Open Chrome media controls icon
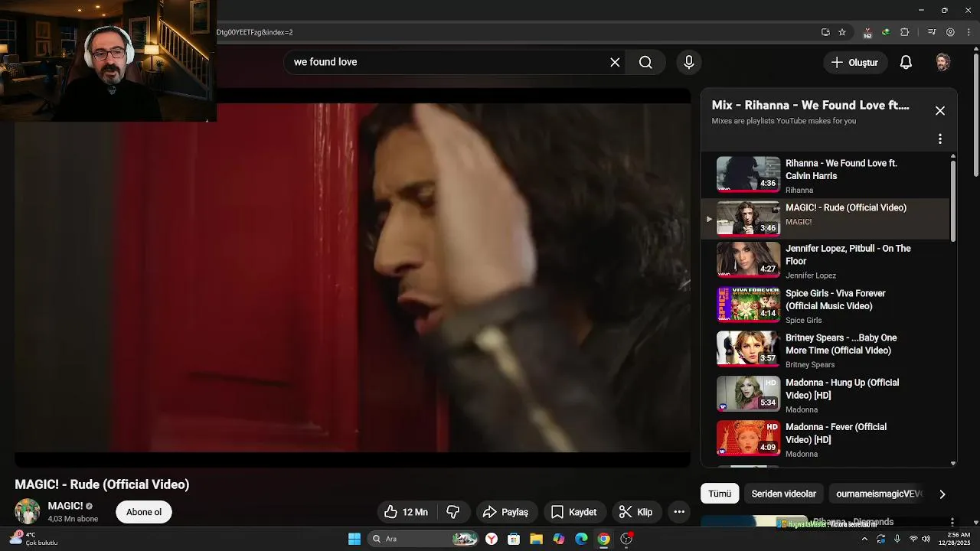This screenshot has height=551, width=980. tap(932, 32)
